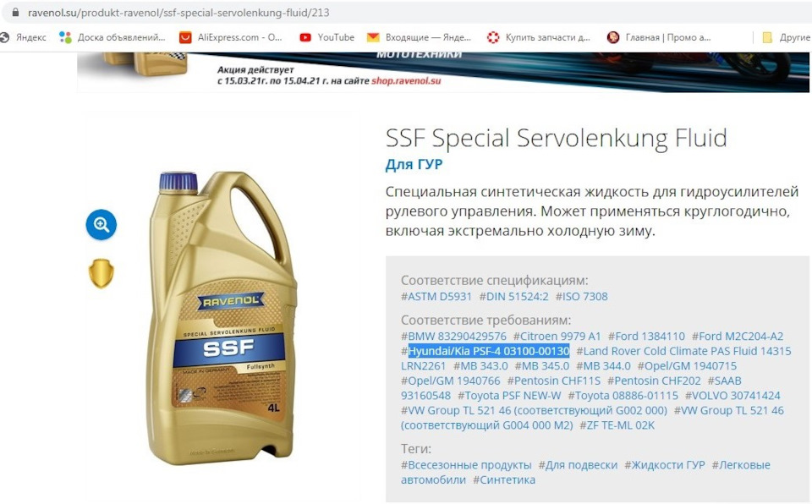Click the blue magnifier zoom icon
The image size is (812, 504).
101,225
